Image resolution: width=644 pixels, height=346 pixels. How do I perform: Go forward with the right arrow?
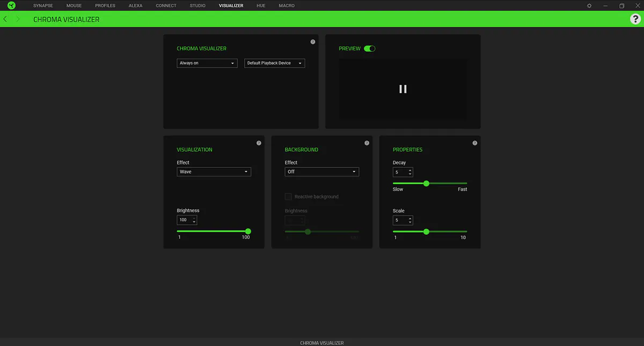(18, 19)
